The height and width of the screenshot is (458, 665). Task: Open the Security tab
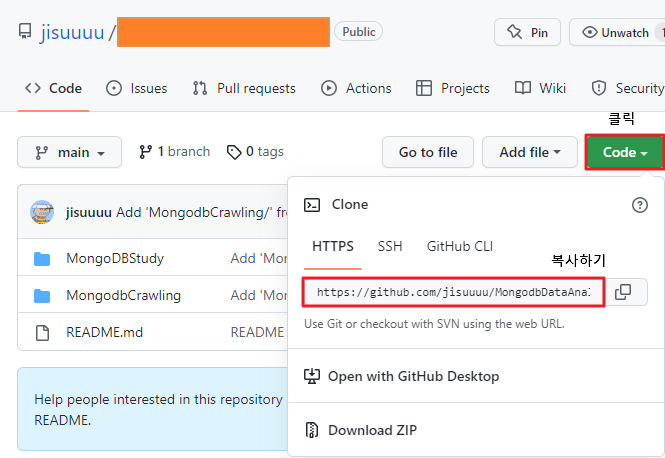coord(628,88)
